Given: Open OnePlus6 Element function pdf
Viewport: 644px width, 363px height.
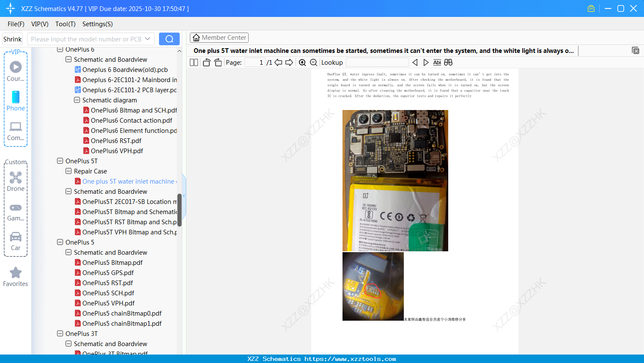Looking at the screenshot, I should (130, 131).
